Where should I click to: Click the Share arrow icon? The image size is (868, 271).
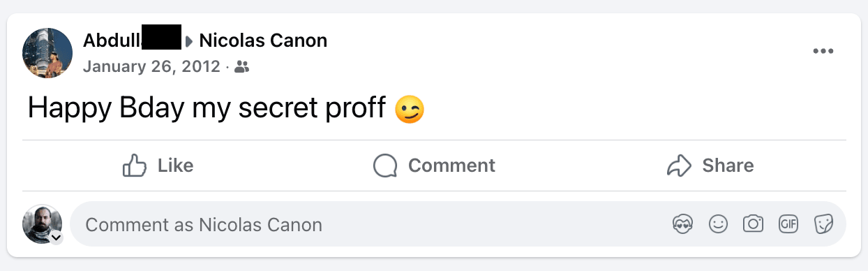(x=678, y=166)
